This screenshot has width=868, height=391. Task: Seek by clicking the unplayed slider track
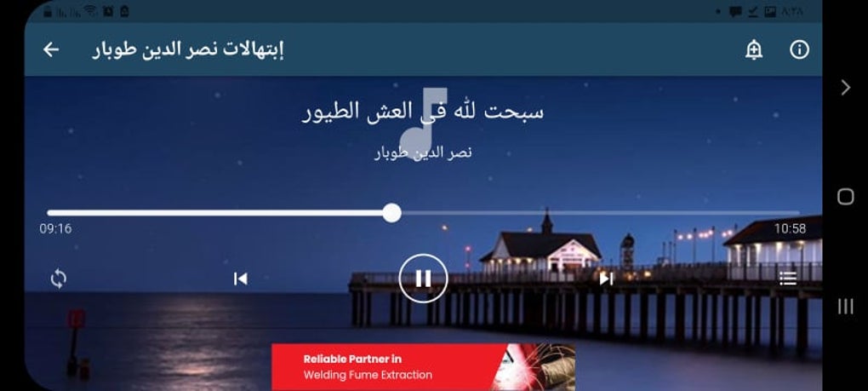pyautogui.click(x=600, y=213)
